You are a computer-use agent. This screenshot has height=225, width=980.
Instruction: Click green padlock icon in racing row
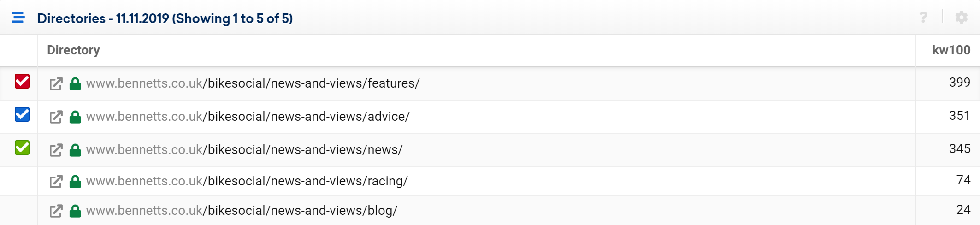coord(75,182)
